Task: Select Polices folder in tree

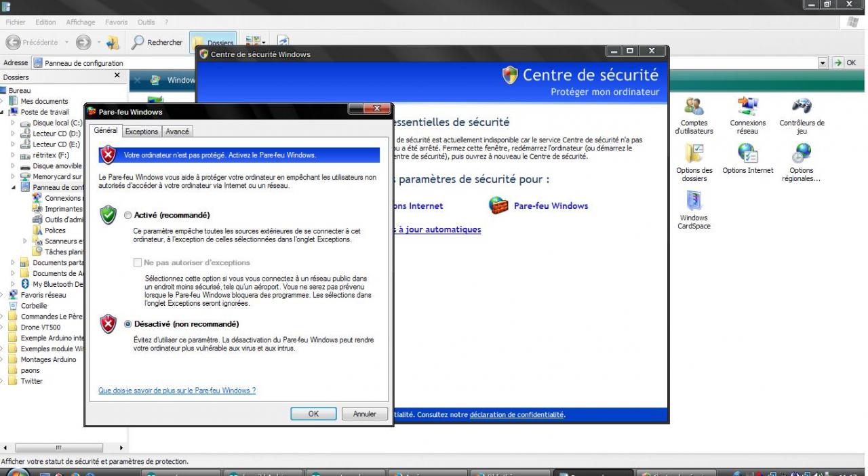Action: [50, 231]
